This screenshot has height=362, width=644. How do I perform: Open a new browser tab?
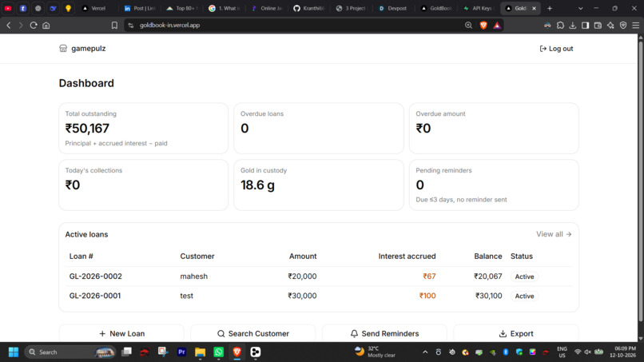pos(550,8)
